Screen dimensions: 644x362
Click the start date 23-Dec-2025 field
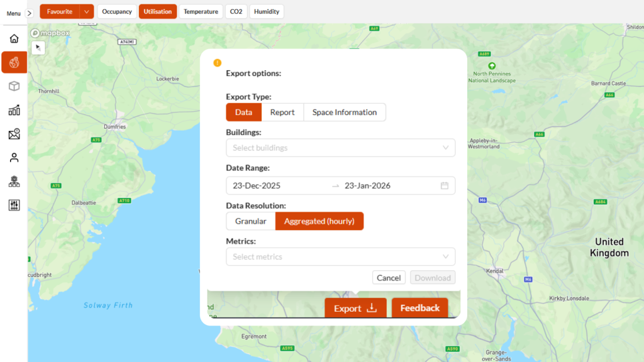(277, 185)
